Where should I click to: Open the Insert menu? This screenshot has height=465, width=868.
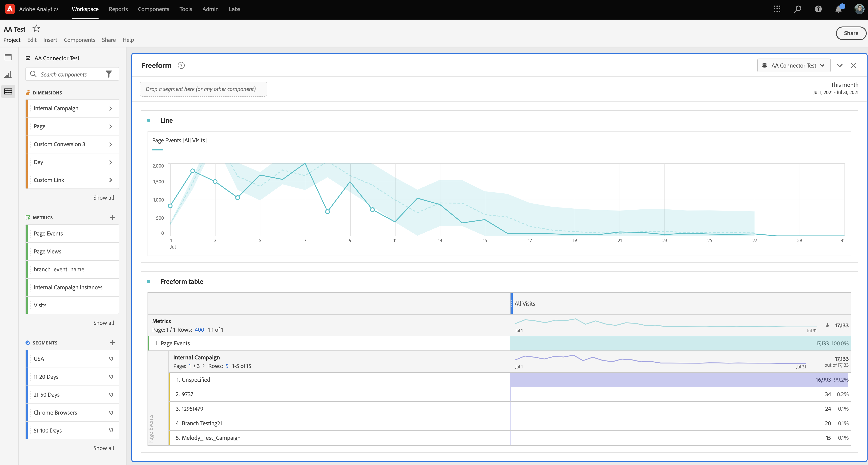pyautogui.click(x=50, y=40)
